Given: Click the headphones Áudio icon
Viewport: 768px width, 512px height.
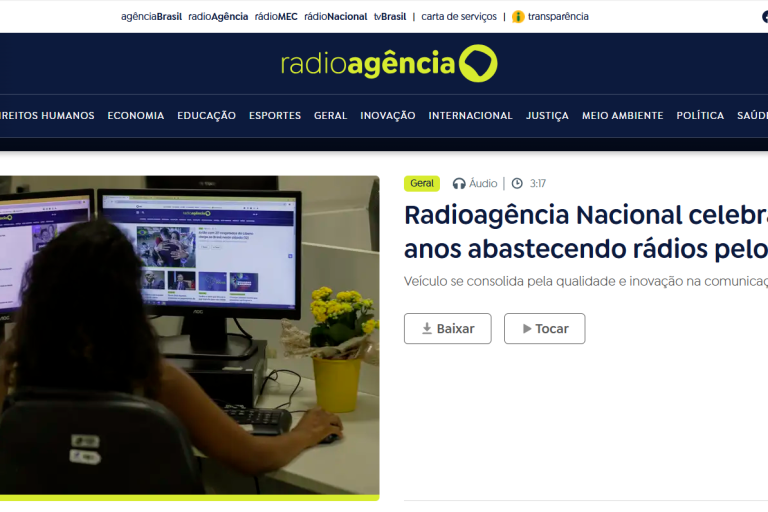Looking at the screenshot, I should 459,184.
